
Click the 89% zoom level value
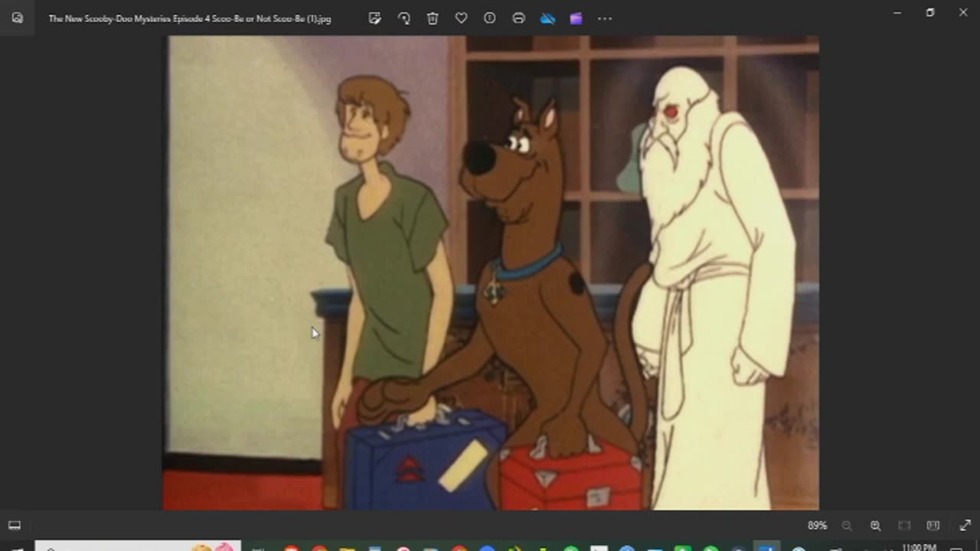pyautogui.click(x=817, y=526)
